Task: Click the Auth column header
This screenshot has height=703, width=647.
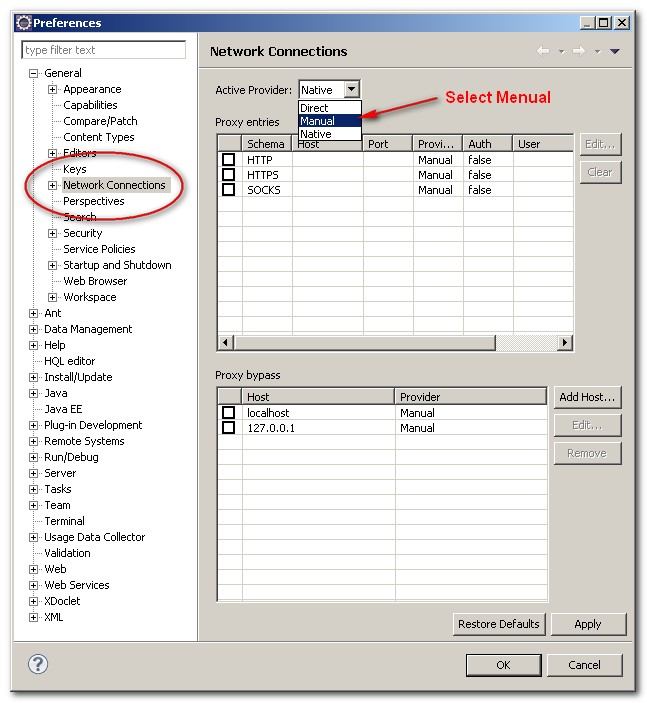Action: pyautogui.click(x=487, y=144)
